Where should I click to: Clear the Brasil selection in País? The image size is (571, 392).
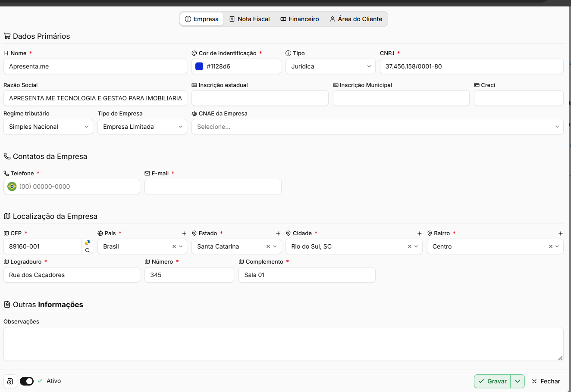point(174,246)
